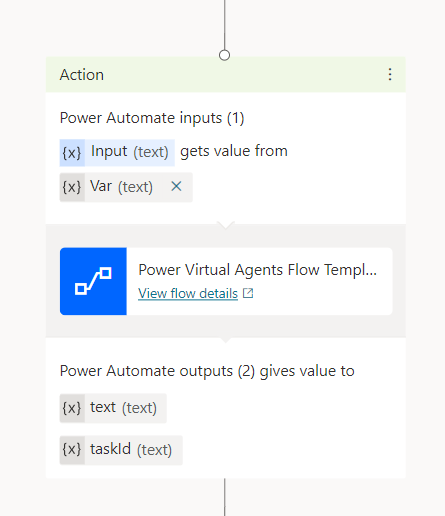Image resolution: width=445 pixels, height=516 pixels.
Task: Click the Power Automate outputs (2) heading
Action: 207,371
